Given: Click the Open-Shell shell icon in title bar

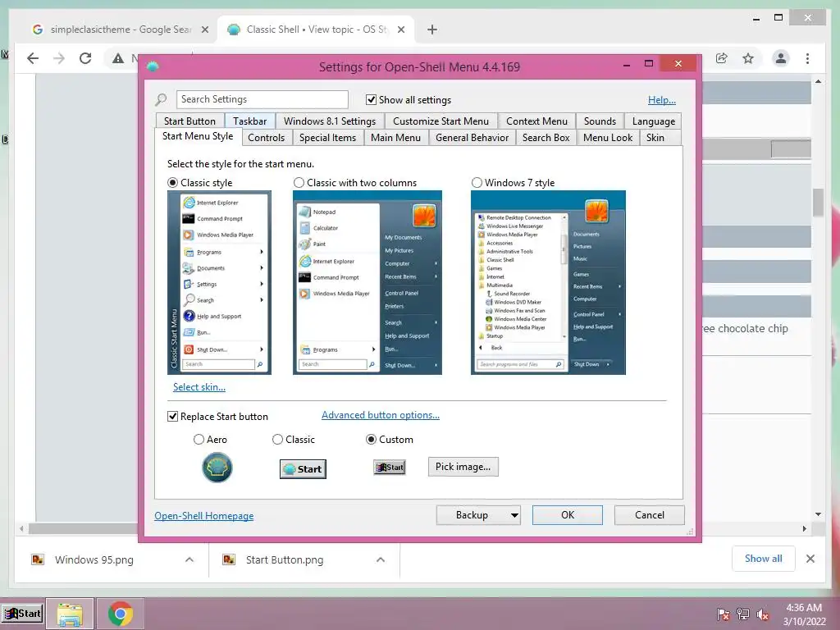Looking at the screenshot, I should (153, 66).
